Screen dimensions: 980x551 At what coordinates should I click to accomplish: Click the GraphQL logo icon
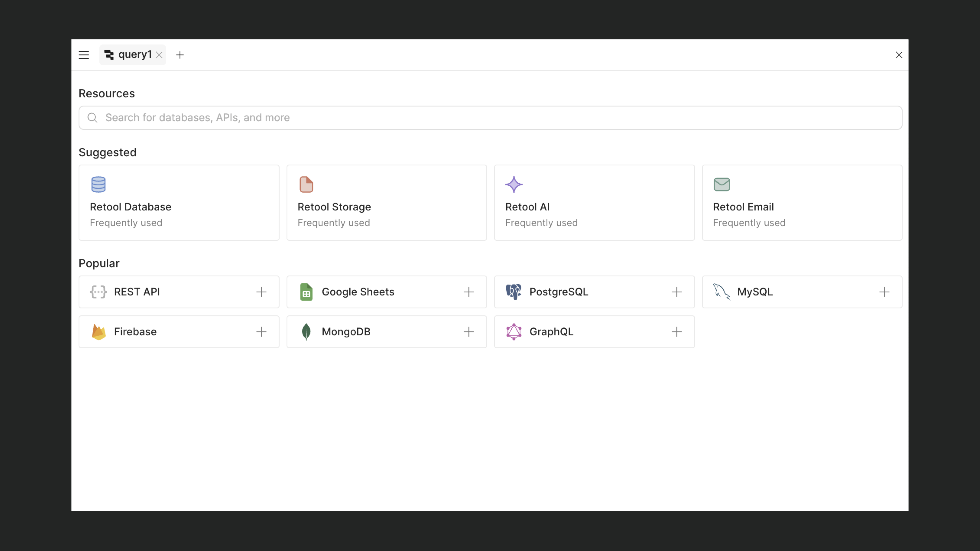click(x=514, y=332)
